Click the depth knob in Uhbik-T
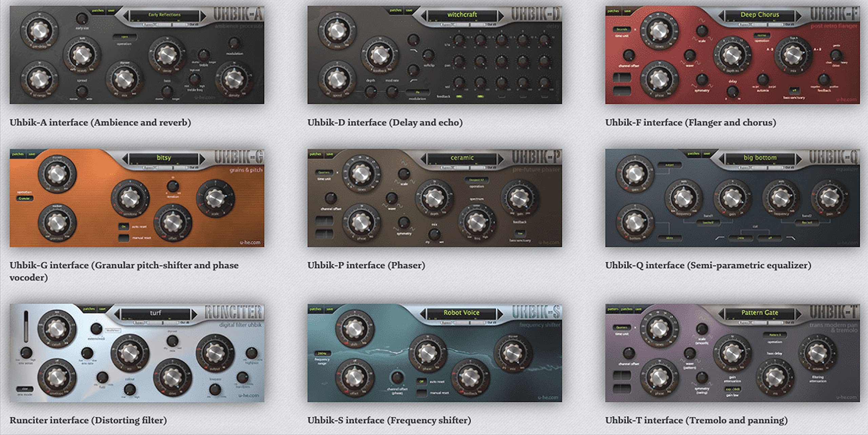Image resolution: width=868 pixels, height=435 pixels. 732,354
